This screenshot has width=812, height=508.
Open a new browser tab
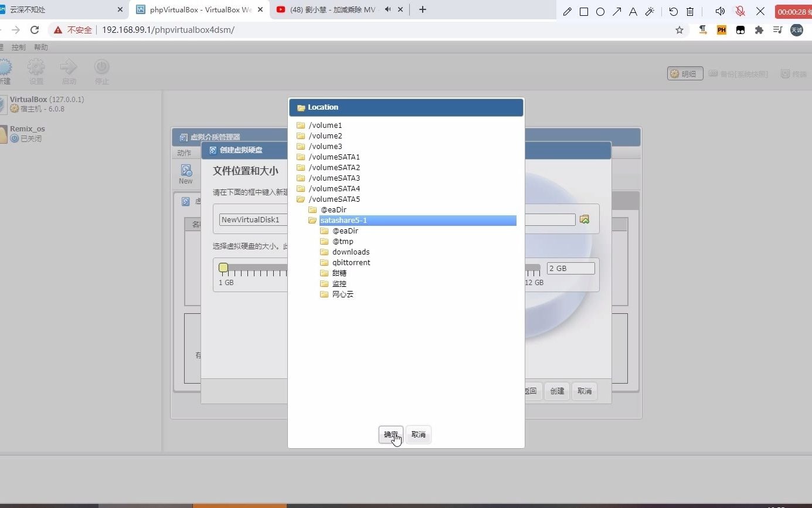(x=423, y=9)
